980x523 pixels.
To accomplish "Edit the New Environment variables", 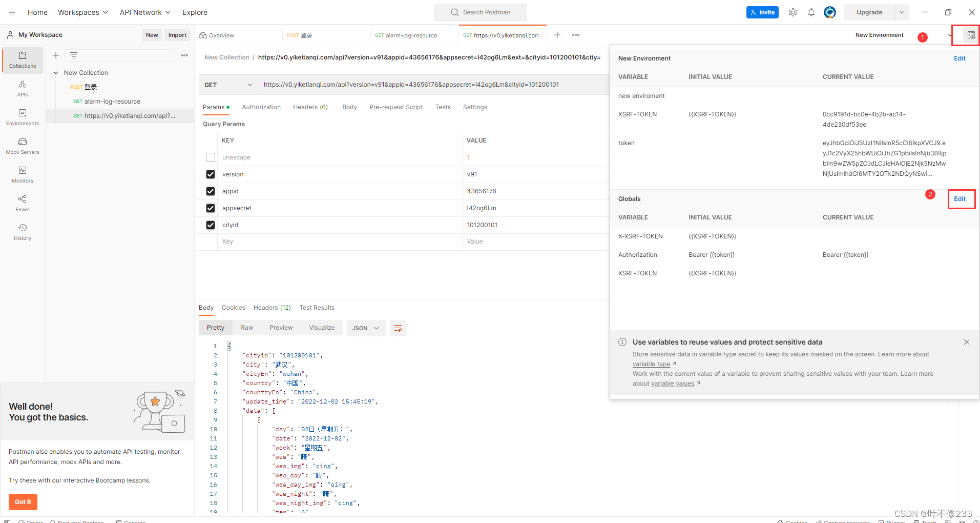I will (x=960, y=58).
